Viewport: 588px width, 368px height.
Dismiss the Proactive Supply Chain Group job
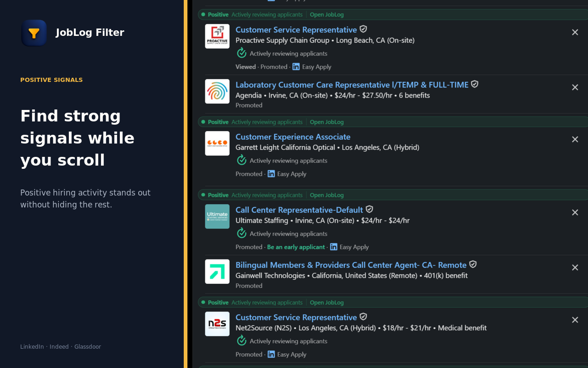click(x=575, y=32)
